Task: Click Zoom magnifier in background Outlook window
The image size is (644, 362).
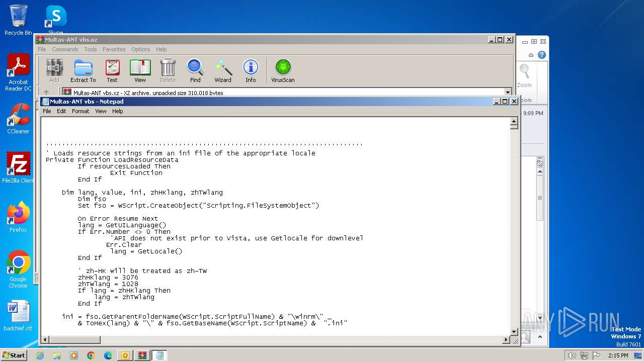Action: 525,75
